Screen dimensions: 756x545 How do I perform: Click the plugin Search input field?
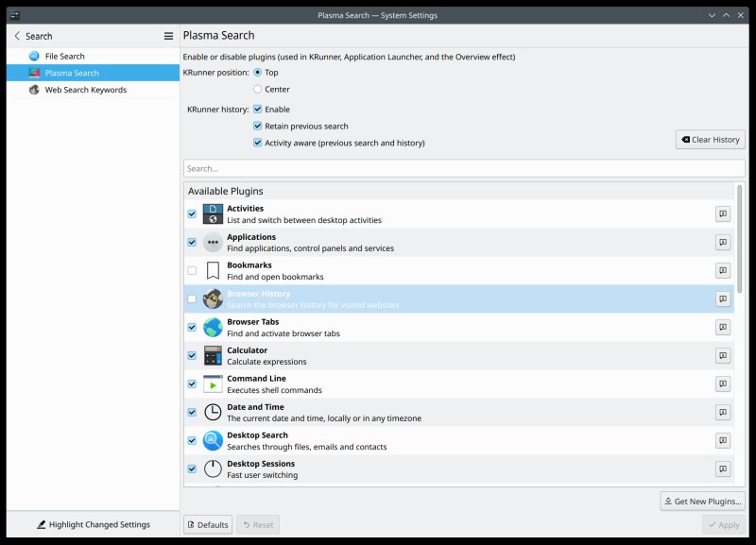pyautogui.click(x=463, y=168)
